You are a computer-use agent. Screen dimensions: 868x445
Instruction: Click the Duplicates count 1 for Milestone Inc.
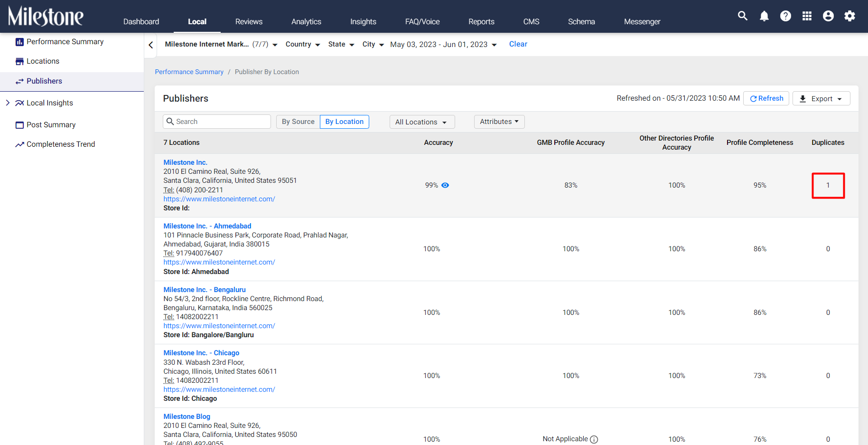click(828, 185)
